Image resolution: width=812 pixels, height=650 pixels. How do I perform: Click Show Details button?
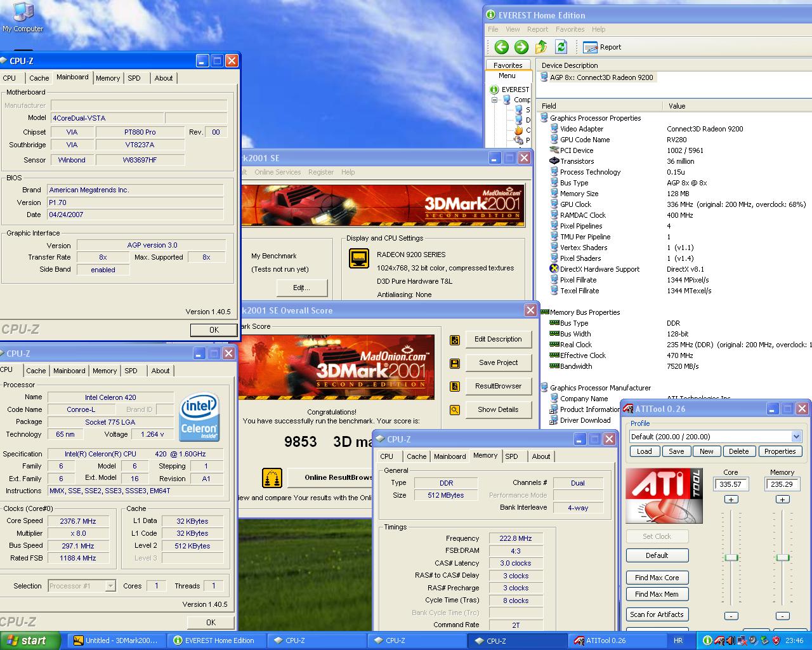tap(498, 410)
